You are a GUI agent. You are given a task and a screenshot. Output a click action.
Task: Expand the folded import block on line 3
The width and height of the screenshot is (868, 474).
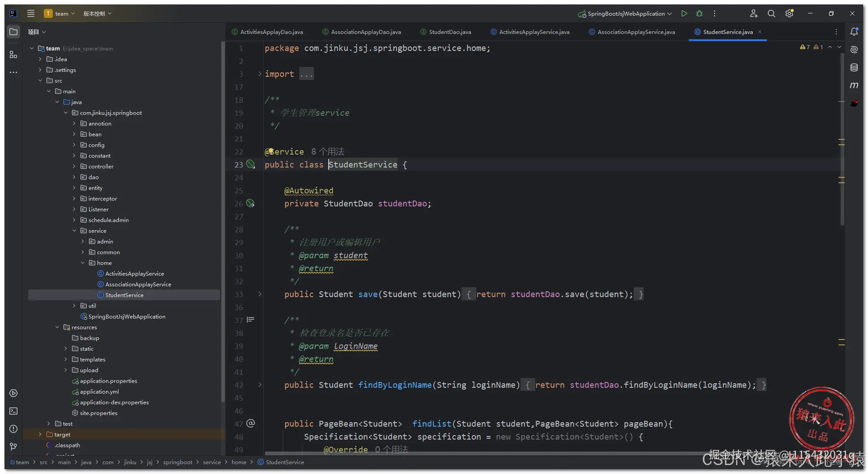tap(260, 74)
